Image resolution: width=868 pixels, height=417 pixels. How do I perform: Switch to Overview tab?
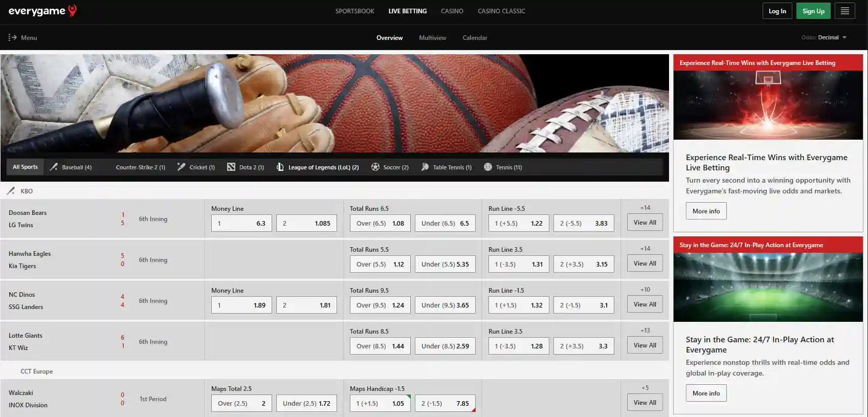tap(390, 38)
